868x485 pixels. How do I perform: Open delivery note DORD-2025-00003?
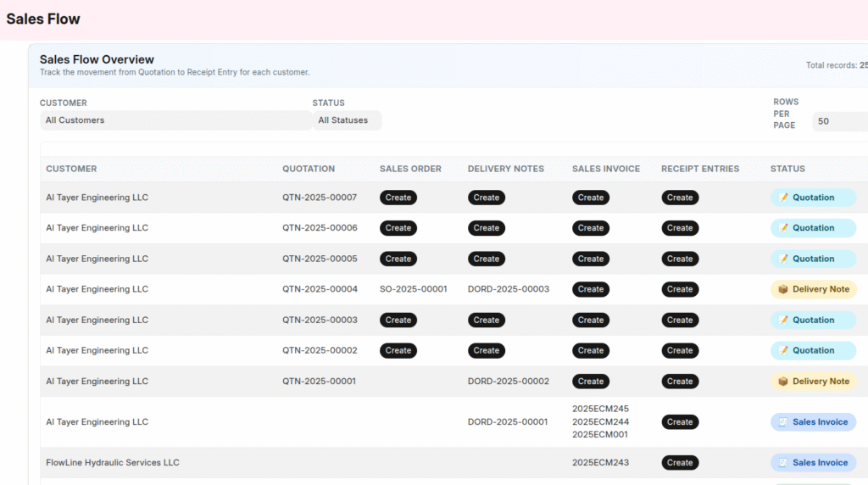point(508,289)
